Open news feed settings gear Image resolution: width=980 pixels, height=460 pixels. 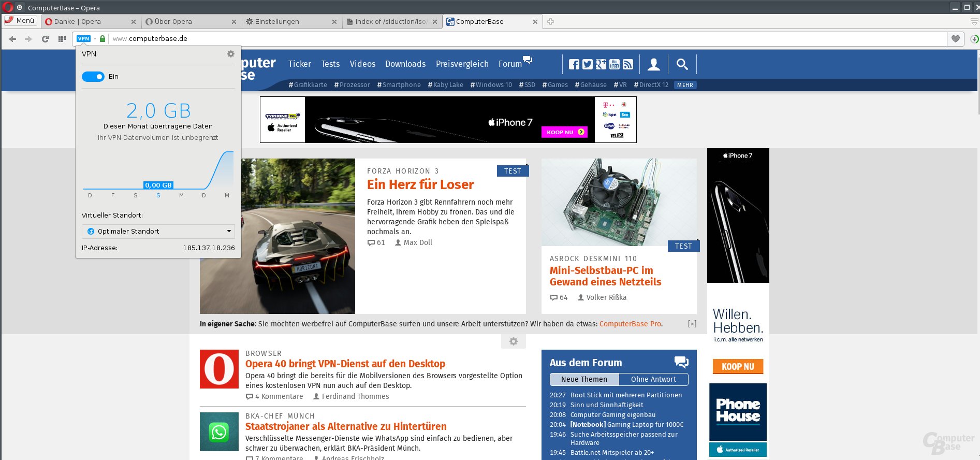pos(514,341)
